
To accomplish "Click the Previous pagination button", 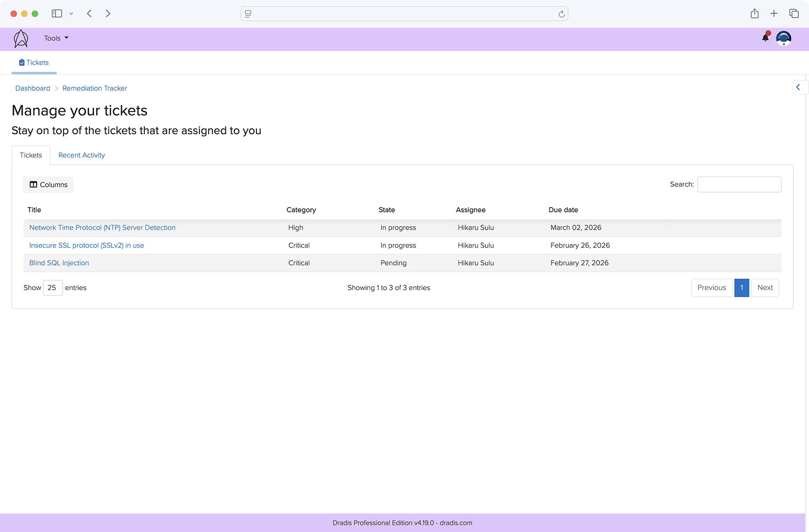I will [x=711, y=287].
